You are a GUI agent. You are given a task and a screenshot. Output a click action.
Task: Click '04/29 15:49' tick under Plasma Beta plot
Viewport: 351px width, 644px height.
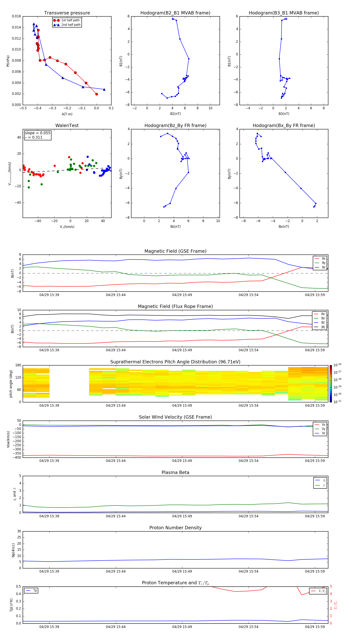pos(182,516)
